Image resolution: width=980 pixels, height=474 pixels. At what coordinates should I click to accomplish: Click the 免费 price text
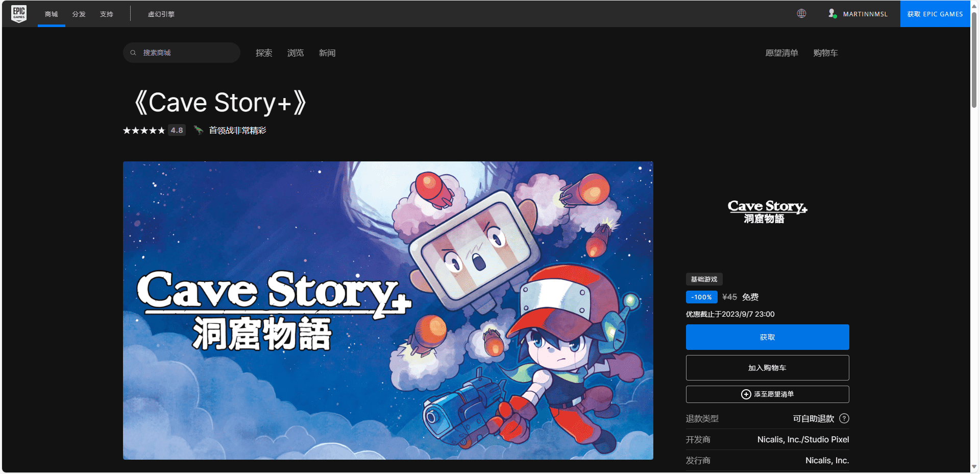(x=750, y=297)
